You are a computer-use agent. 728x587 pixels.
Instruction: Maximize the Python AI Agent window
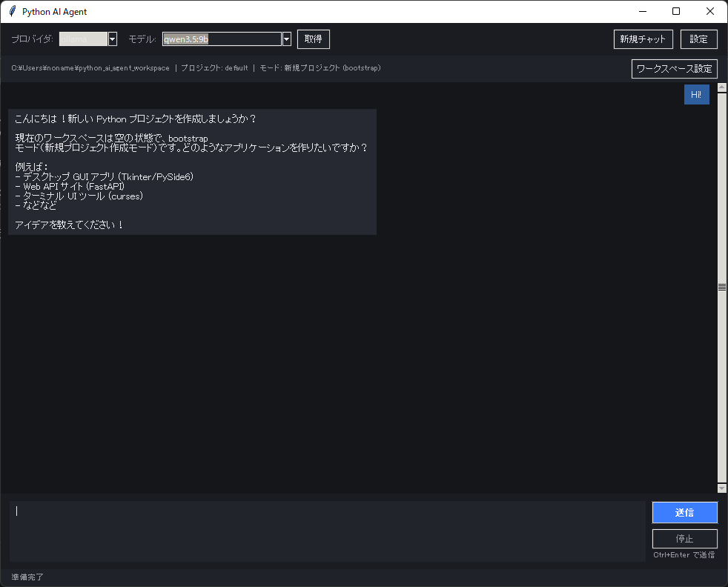point(676,11)
